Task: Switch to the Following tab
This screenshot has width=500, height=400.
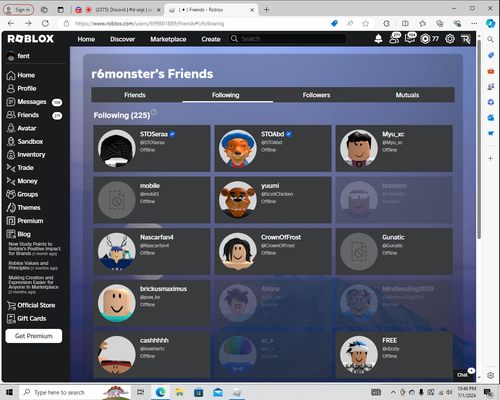Action: (226, 95)
